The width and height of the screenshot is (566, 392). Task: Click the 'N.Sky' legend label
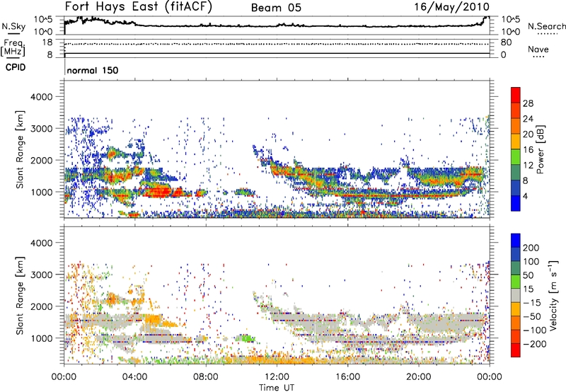pyautogui.click(x=13, y=26)
